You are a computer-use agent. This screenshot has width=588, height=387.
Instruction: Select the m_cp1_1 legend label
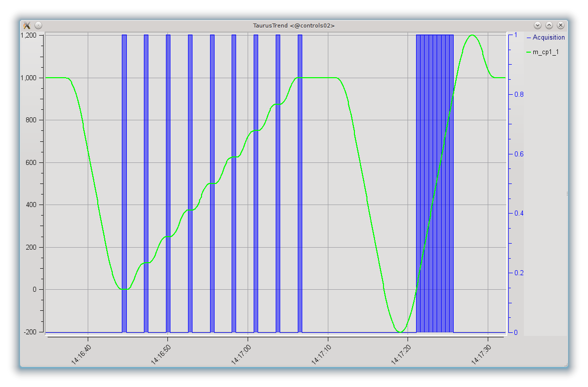coord(545,52)
